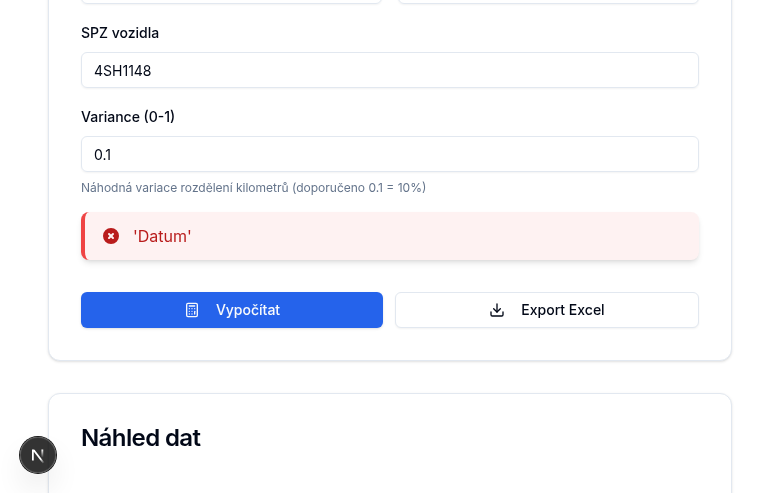Image resolution: width=780 pixels, height=493 pixels.
Task: Click the "Náhled dat" section heading
Action: [141, 438]
